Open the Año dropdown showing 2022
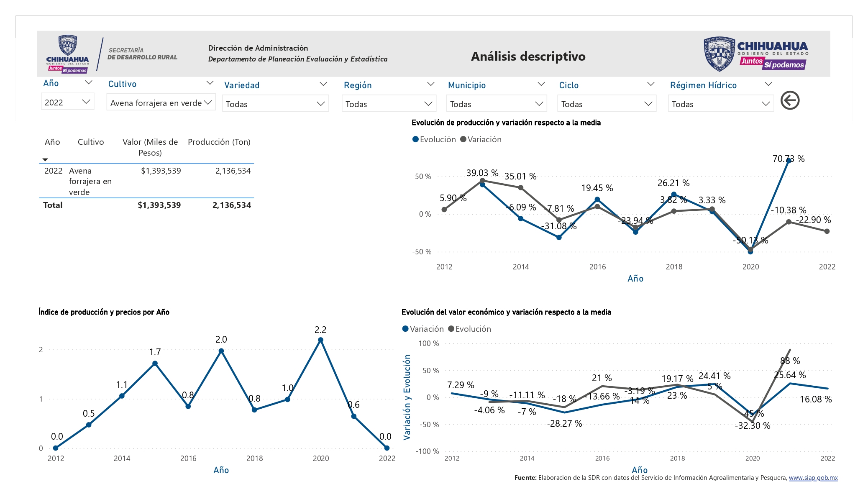868x502 pixels. [x=67, y=102]
